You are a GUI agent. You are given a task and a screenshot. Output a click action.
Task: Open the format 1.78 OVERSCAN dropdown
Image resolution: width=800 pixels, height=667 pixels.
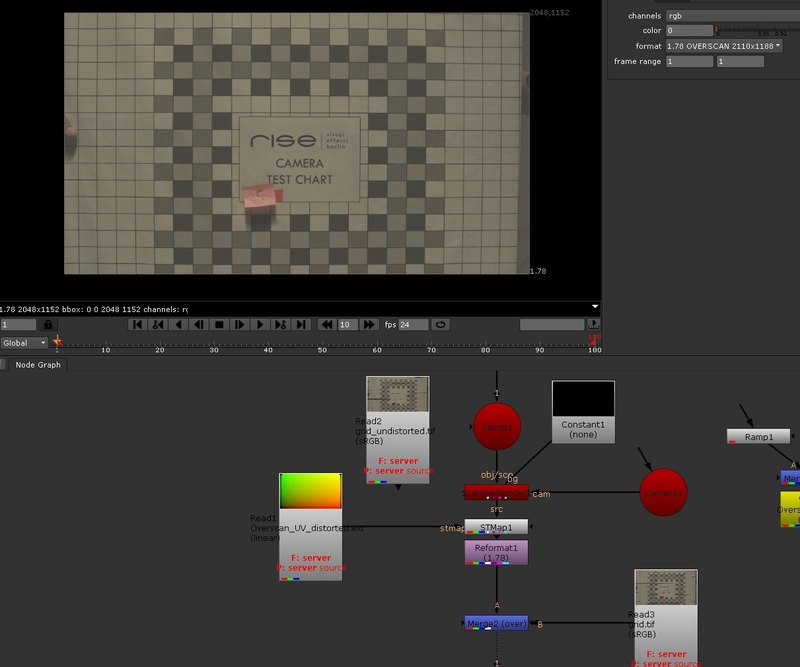[x=724, y=46]
